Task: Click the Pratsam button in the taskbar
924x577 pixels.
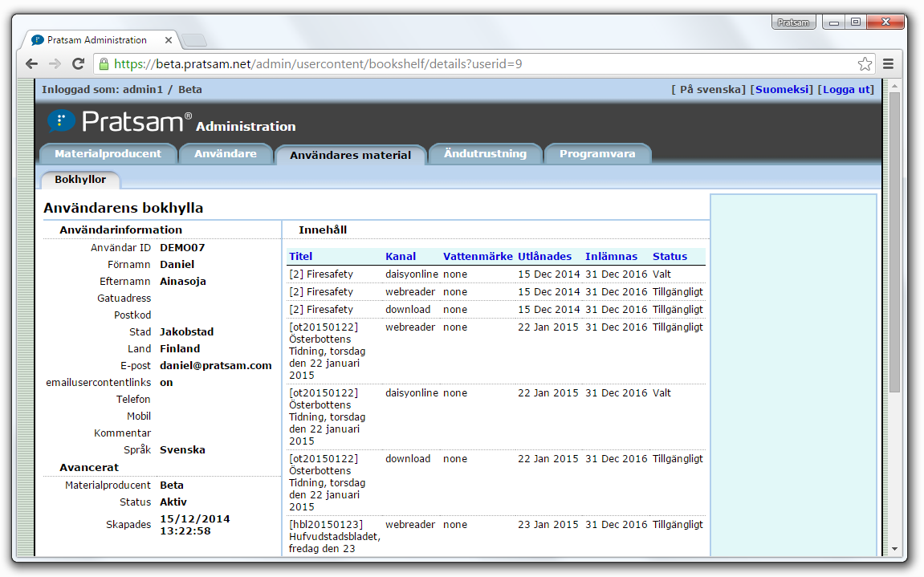Action: coord(793,22)
